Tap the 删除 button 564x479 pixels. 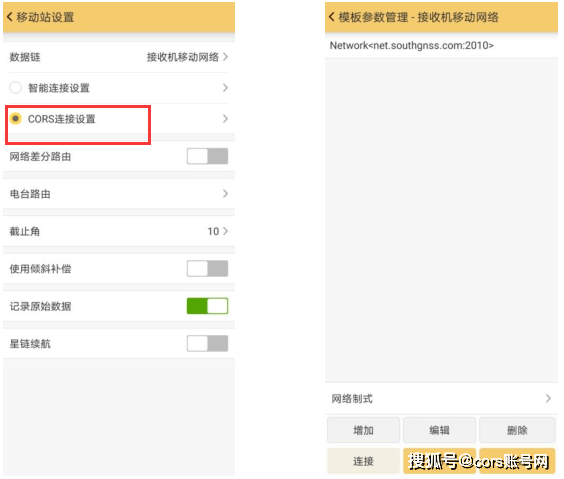[x=517, y=430]
